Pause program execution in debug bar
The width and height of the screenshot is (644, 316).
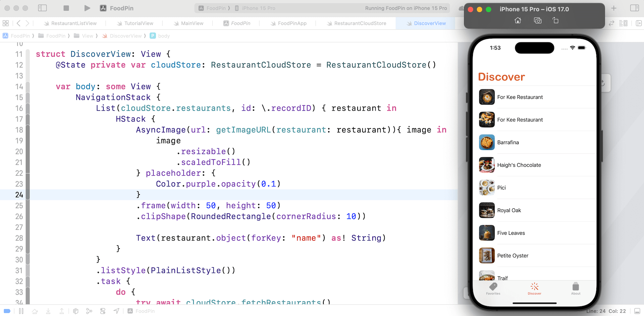21,311
